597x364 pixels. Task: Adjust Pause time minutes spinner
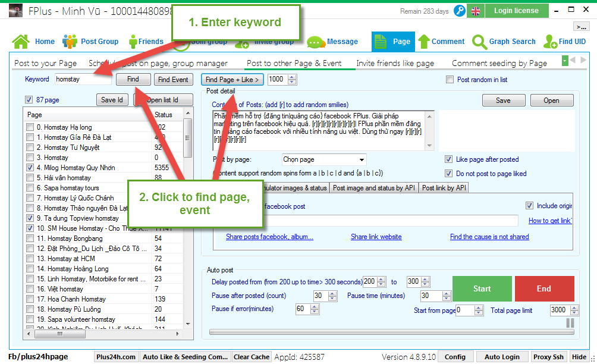[x=447, y=296]
